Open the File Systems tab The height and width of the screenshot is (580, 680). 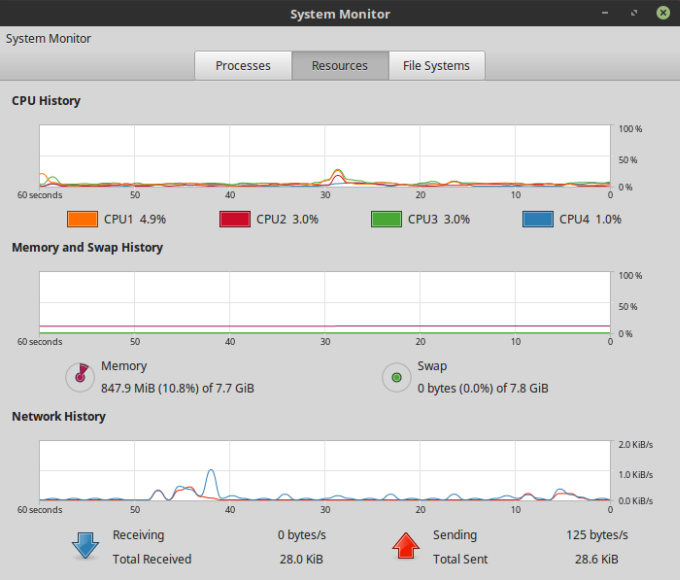(x=437, y=66)
